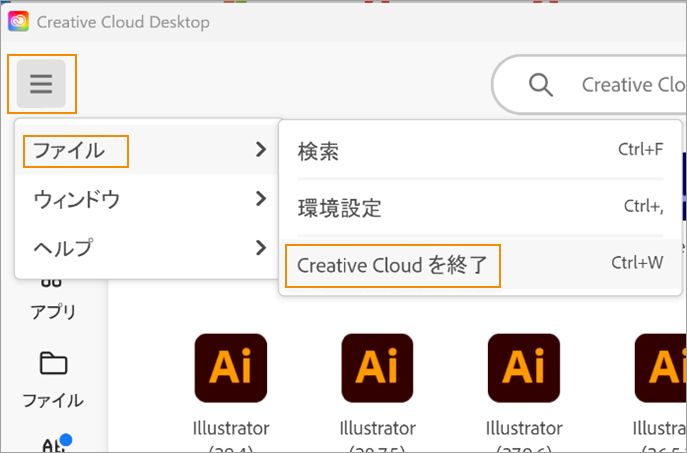Expand the ウィンドウ submenu chevron

261,199
